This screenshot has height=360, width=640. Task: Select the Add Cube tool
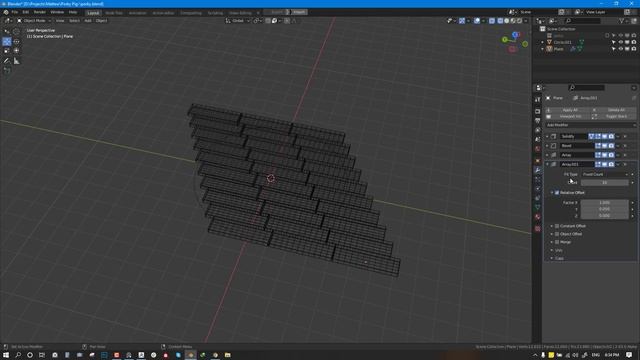pyautogui.click(x=7, y=70)
